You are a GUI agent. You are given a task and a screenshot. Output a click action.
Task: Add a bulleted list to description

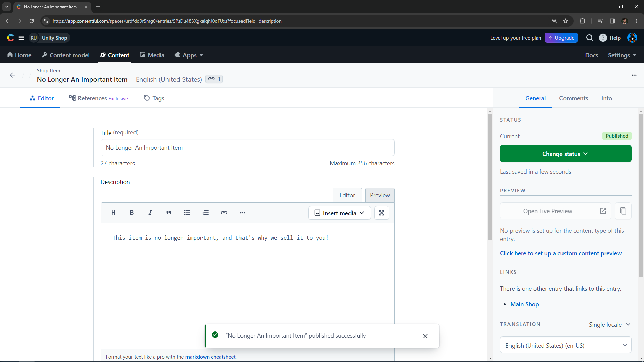click(187, 213)
